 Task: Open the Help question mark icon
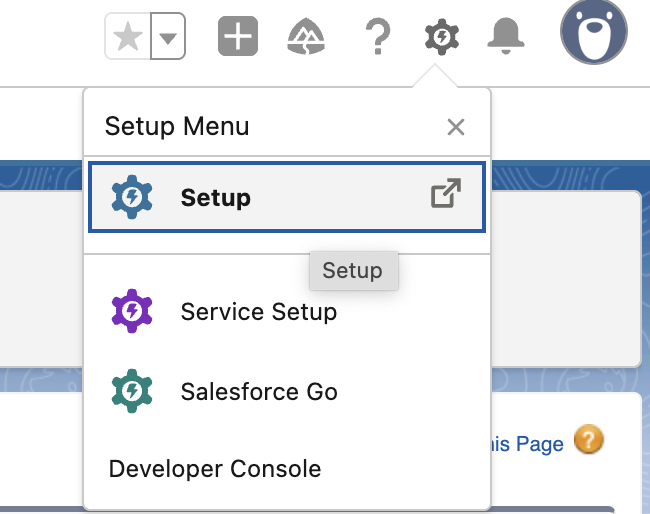(378, 36)
